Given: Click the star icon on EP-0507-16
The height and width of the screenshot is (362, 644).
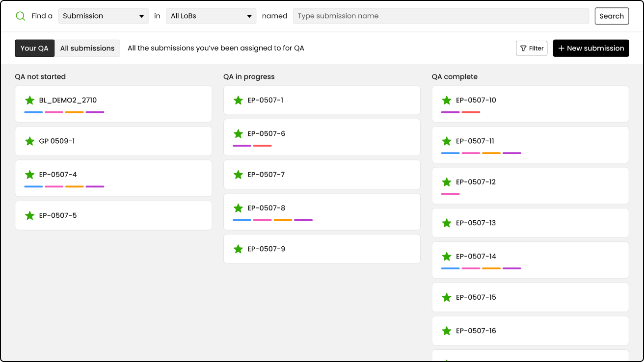Looking at the screenshot, I should point(446,331).
